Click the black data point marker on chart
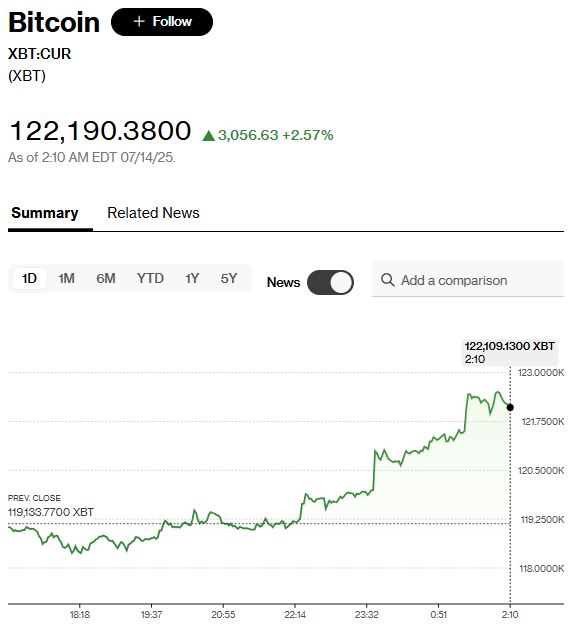The height and width of the screenshot is (631, 584). click(510, 408)
